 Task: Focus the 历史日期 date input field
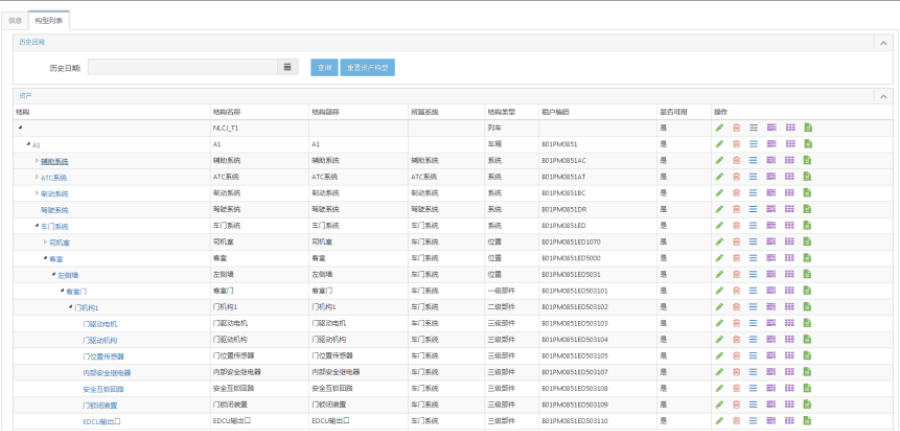click(183, 67)
